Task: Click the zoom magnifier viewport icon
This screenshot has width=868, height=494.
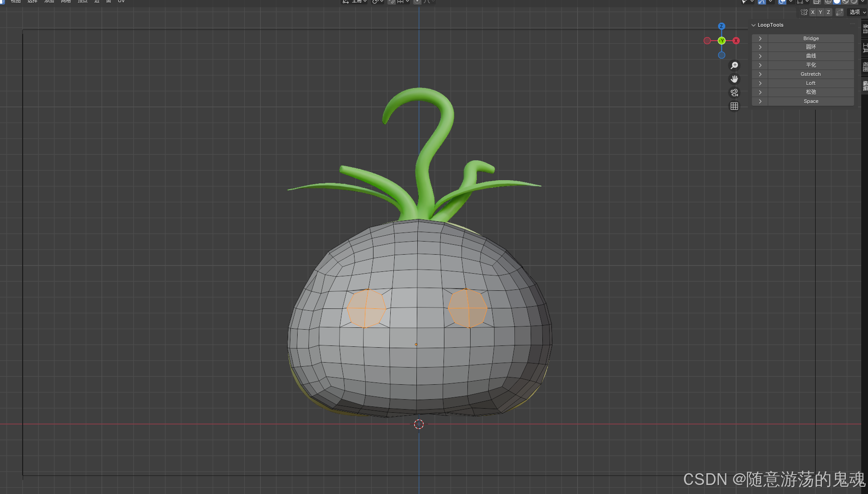Action: (x=734, y=65)
